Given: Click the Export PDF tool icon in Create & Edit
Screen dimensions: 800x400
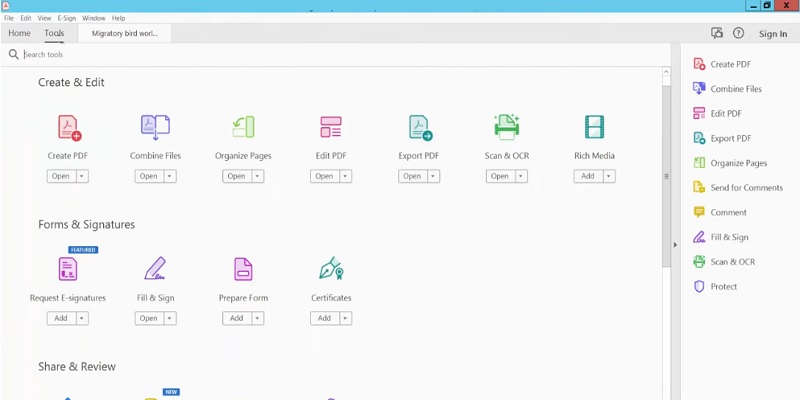Looking at the screenshot, I should tap(420, 128).
